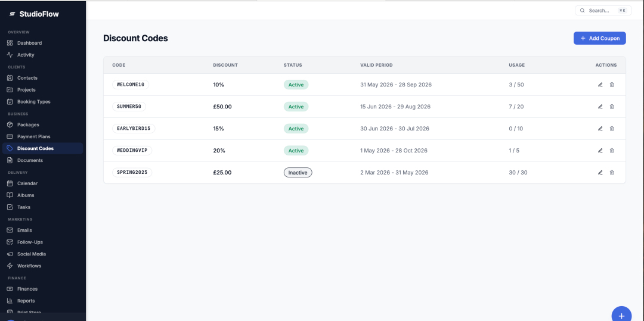Click the USAGE column header

[516, 65]
